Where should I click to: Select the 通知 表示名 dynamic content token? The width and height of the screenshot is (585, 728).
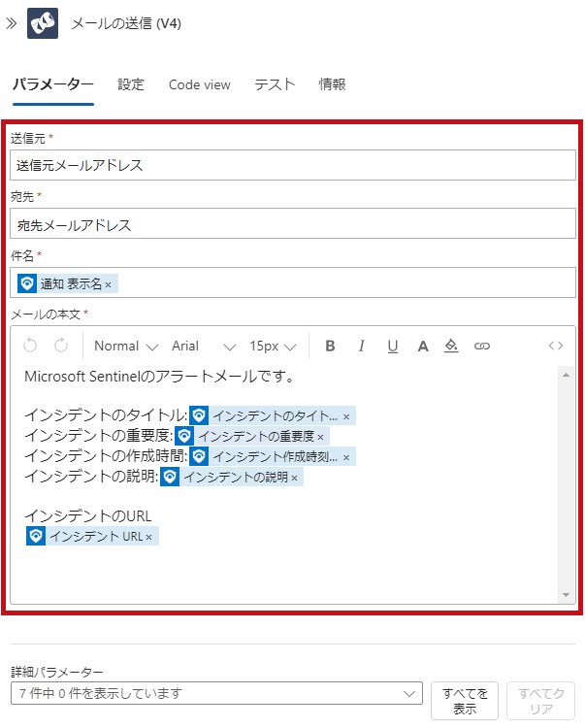[x=68, y=283]
